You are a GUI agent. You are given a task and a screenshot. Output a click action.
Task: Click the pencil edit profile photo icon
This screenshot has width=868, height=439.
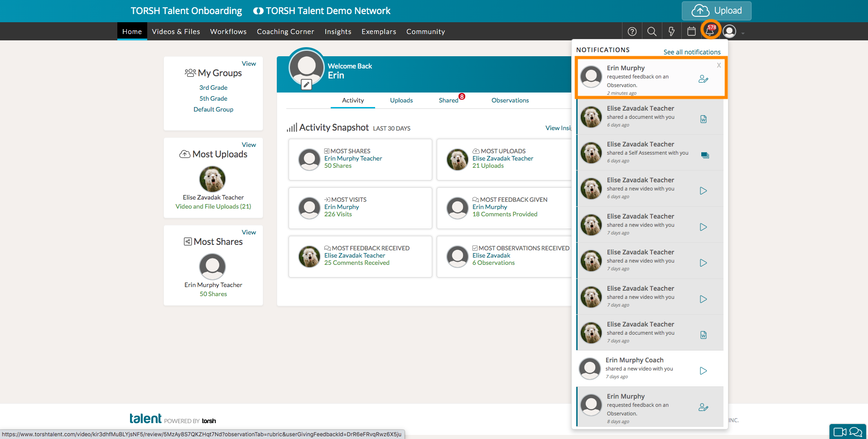pyautogui.click(x=307, y=84)
